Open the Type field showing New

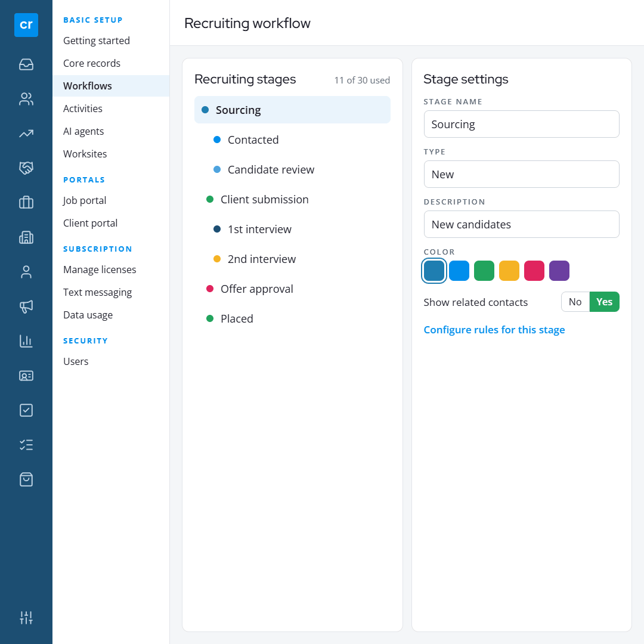(522, 174)
